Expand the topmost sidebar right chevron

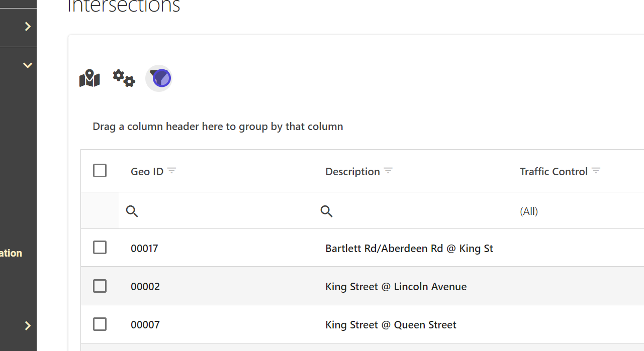point(28,27)
